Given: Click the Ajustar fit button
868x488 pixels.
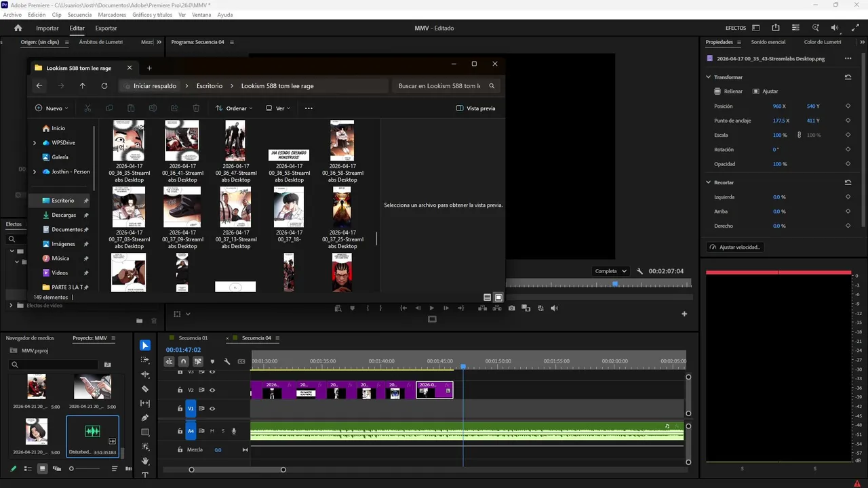Looking at the screenshot, I should (766, 91).
